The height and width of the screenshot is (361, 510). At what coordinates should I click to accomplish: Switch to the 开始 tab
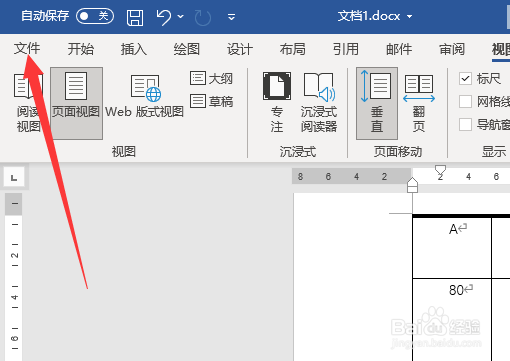pyautogui.click(x=81, y=49)
